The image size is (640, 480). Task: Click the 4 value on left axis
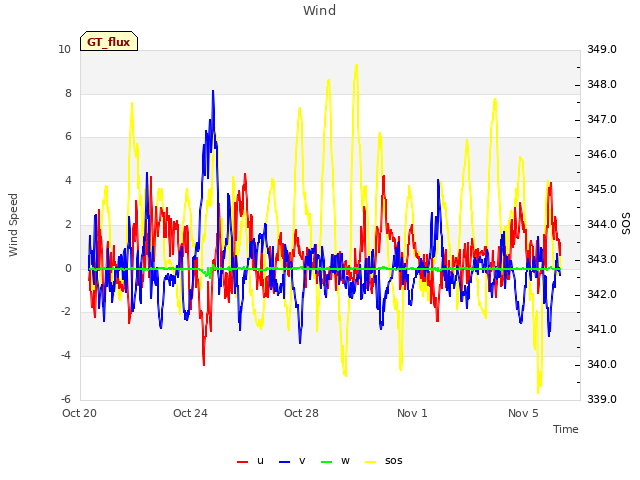click(68, 180)
